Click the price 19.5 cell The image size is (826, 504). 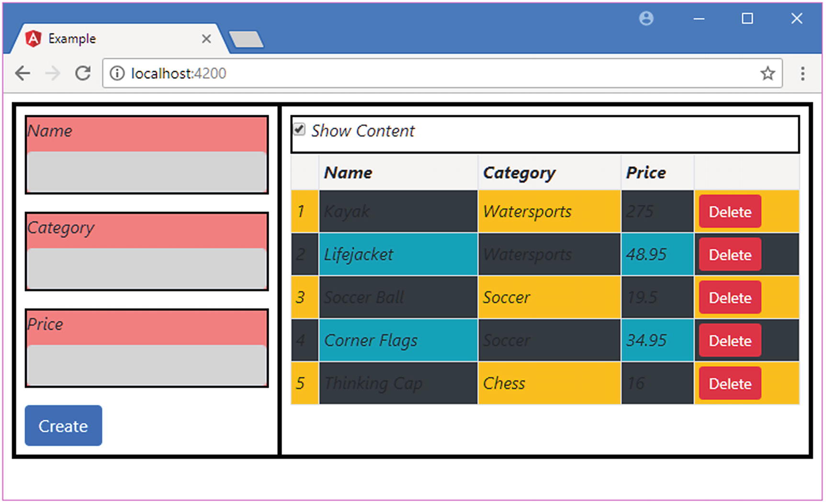pyautogui.click(x=658, y=298)
